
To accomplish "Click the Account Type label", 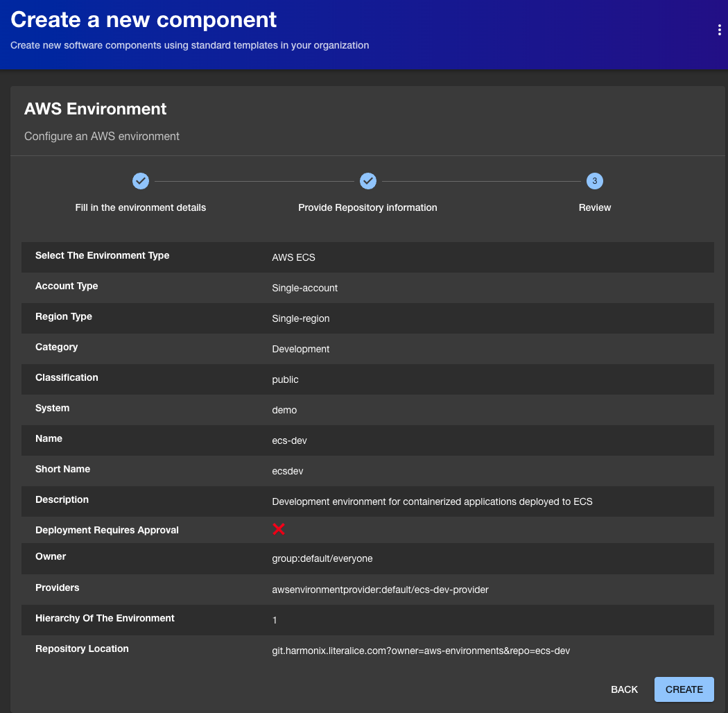I will 67,286.
